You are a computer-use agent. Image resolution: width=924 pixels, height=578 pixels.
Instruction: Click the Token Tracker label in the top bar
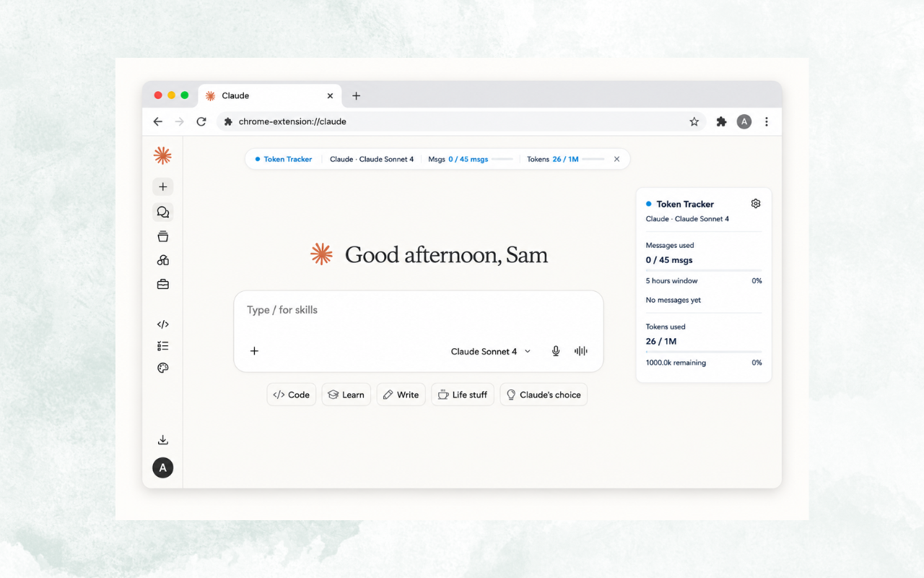288,159
